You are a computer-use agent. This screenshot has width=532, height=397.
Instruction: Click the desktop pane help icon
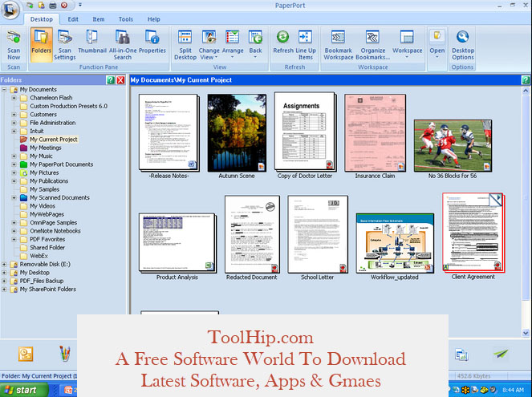point(526,80)
